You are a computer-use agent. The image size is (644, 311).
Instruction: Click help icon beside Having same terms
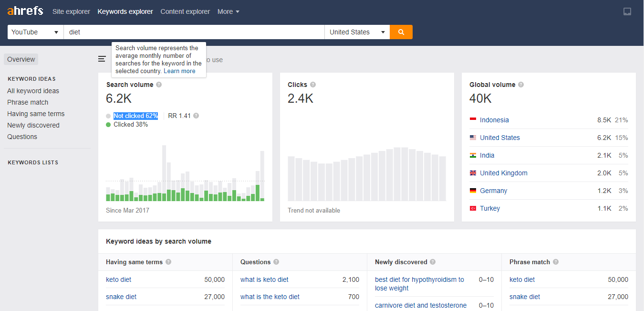click(168, 262)
